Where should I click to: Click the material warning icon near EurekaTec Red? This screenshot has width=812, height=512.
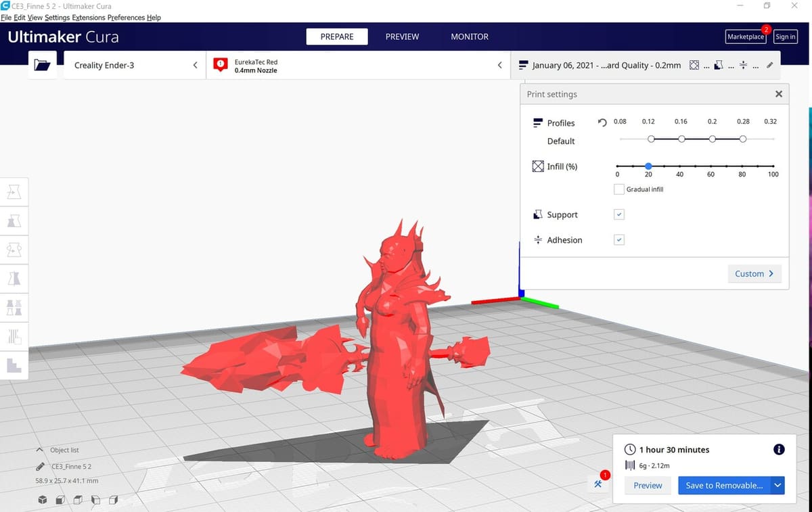click(220, 65)
